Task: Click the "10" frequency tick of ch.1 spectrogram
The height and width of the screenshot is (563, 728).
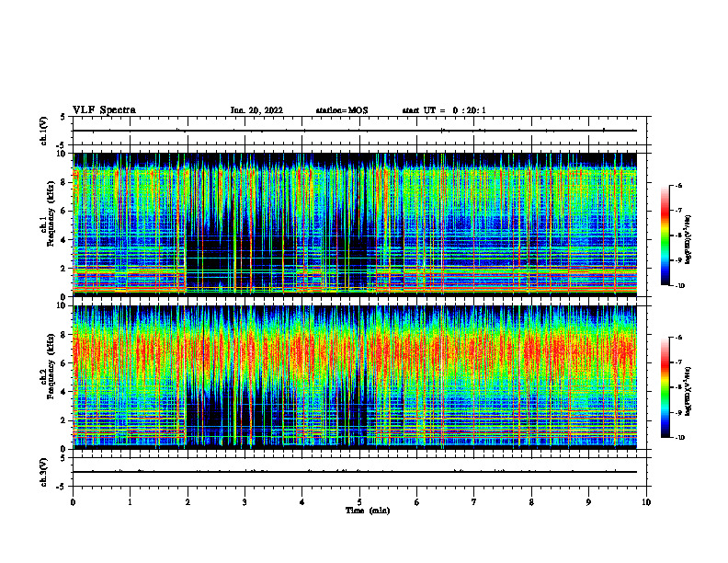Action: (63, 154)
